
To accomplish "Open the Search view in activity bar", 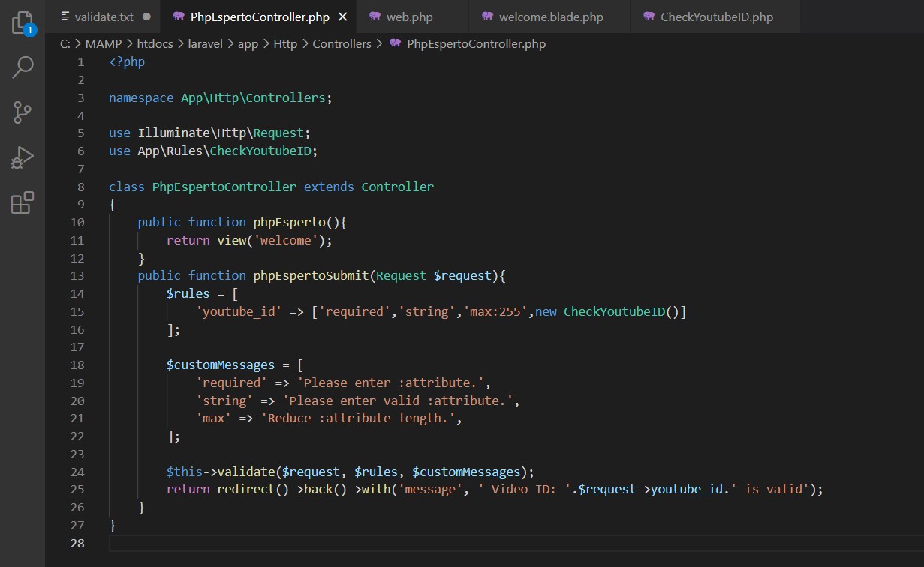I will 23,67.
